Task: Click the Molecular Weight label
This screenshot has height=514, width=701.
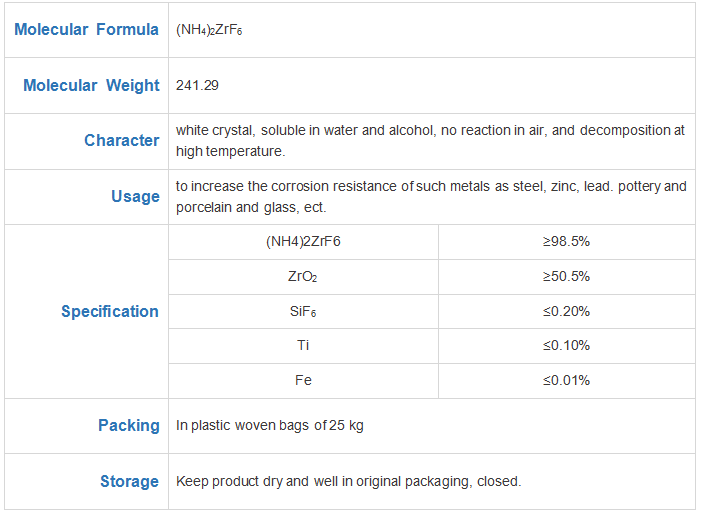Action: pos(91,85)
